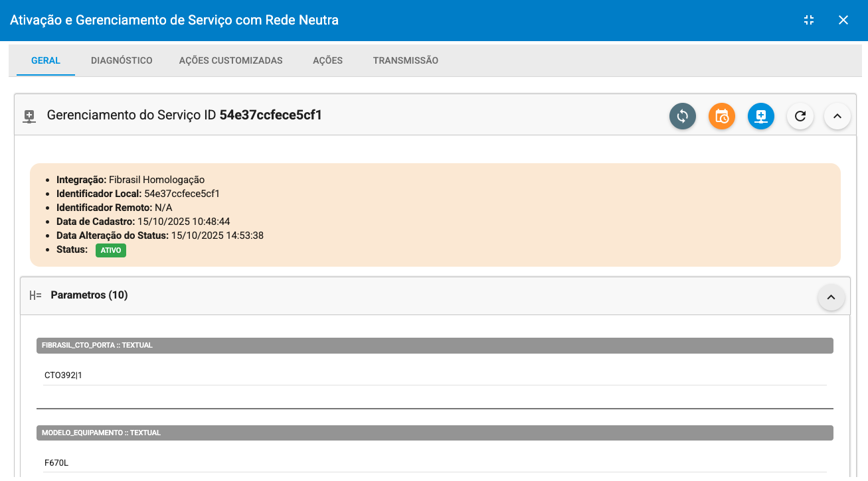Click the CTO392|1 text field

coord(434,376)
